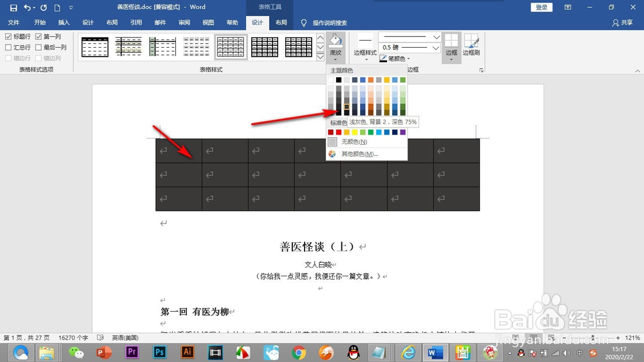Open the 边框 group dialog launcher
This screenshot has height=362, width=644.
481,70
